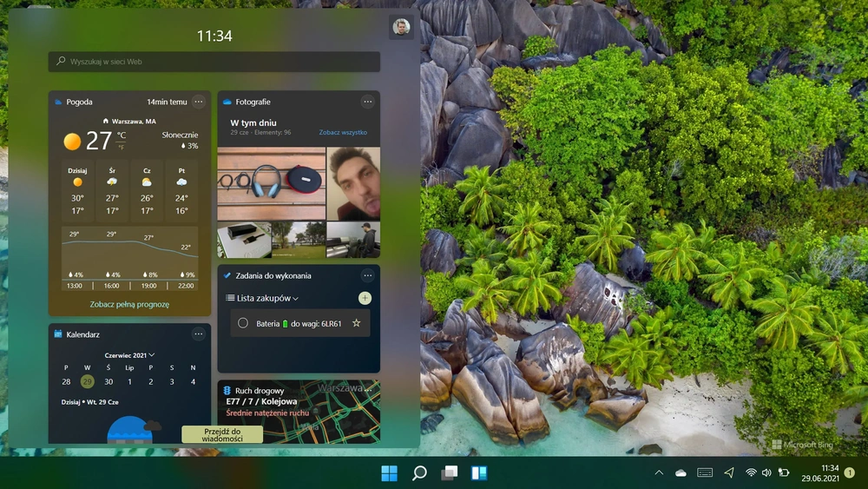Focus the Wyszukaj w sieci Web field
Screen dimensions: 868x489
pyautogui.click(x=214, y=62)
